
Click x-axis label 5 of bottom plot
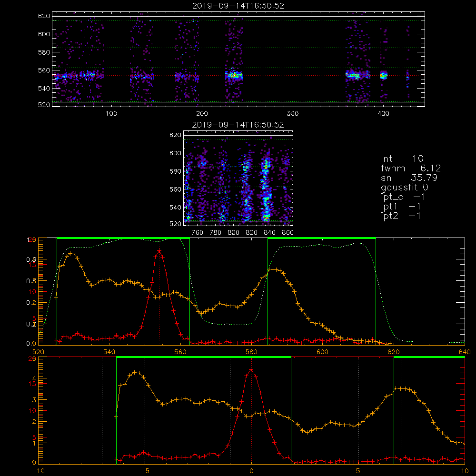click(x=358, y=471)
